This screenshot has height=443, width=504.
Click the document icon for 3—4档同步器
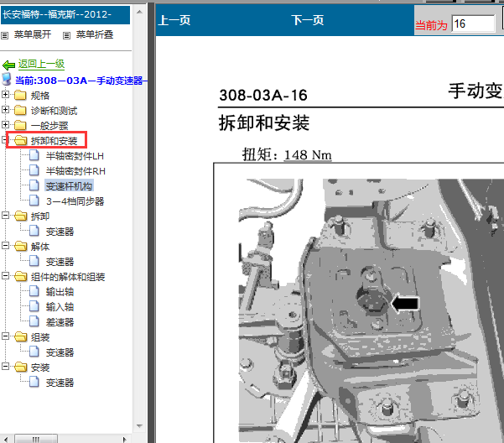(34, 201)
